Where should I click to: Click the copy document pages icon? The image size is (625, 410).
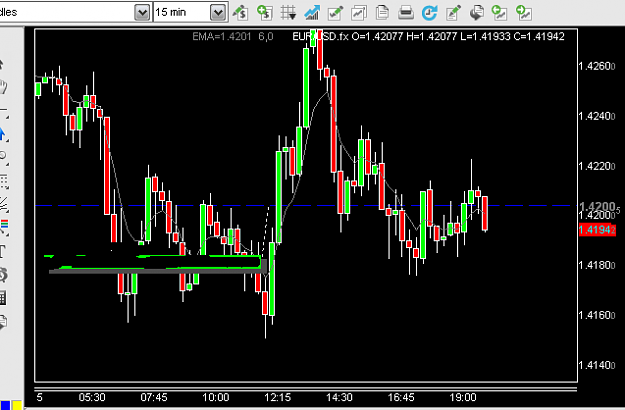click(382, 12)
